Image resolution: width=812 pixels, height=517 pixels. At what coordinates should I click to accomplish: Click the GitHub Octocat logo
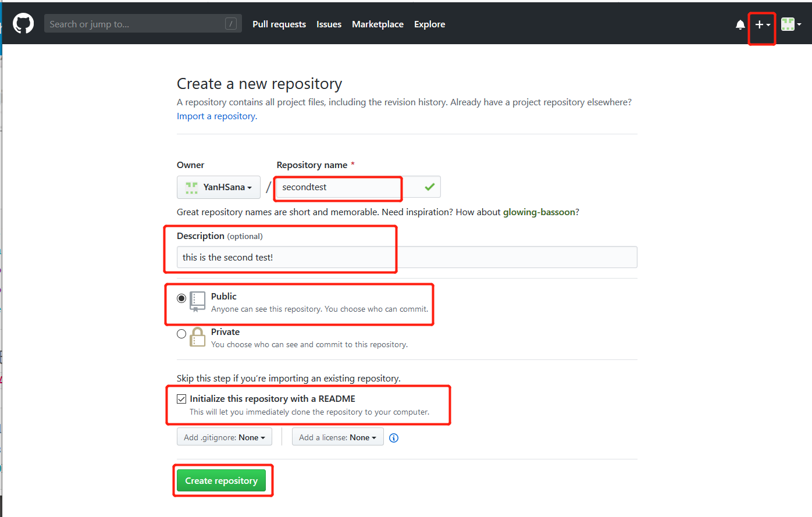pos(23,24)
